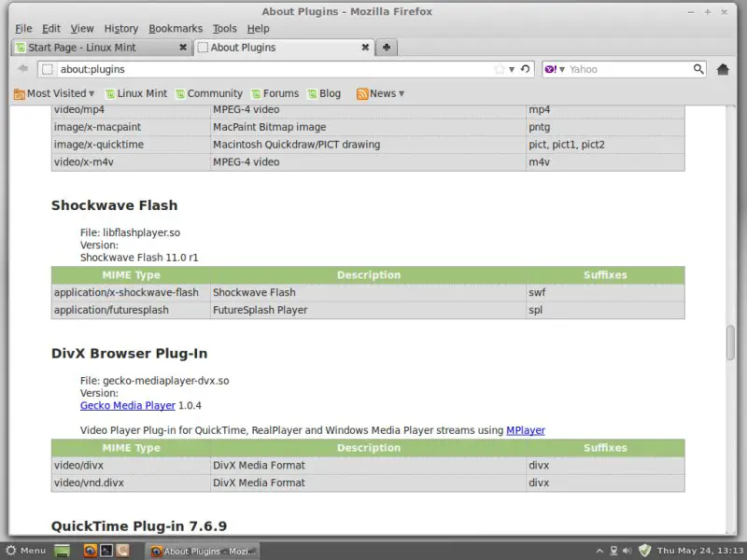Image resolution: width=747 pixels, height=560 pixels.
Task: Follow the MPlayer link
Action: (526, 430)
